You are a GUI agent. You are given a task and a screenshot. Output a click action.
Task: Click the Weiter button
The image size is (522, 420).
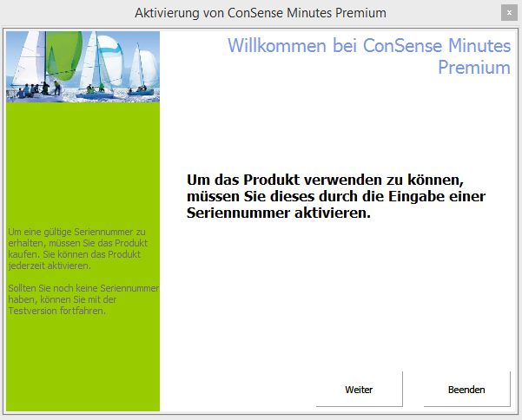(359, 390)
